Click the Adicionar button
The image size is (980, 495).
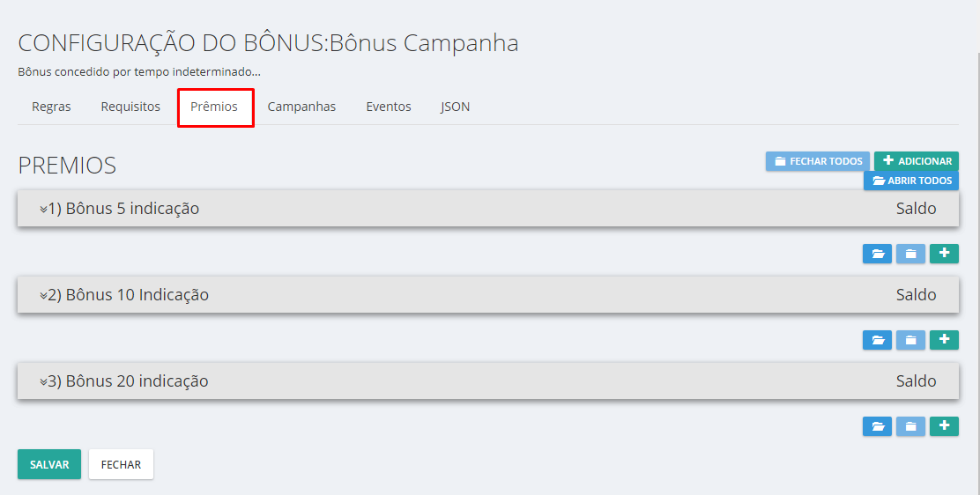[x=917, y=161]
